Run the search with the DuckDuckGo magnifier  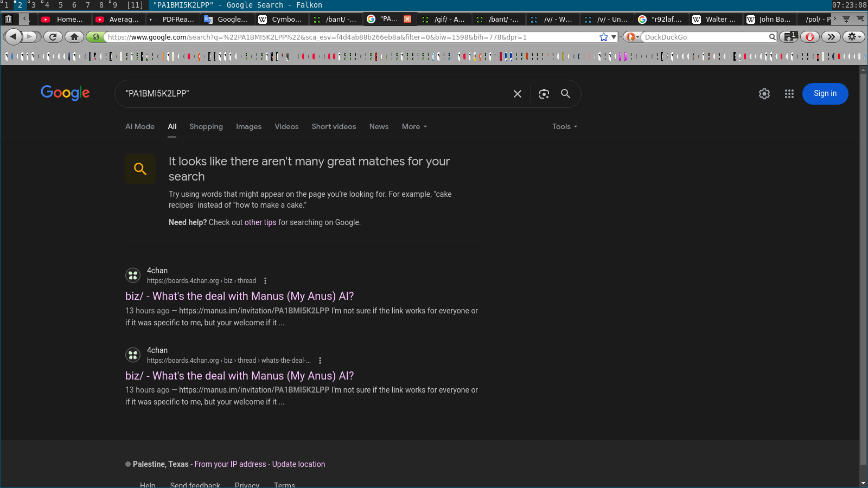tap(772, 37)
